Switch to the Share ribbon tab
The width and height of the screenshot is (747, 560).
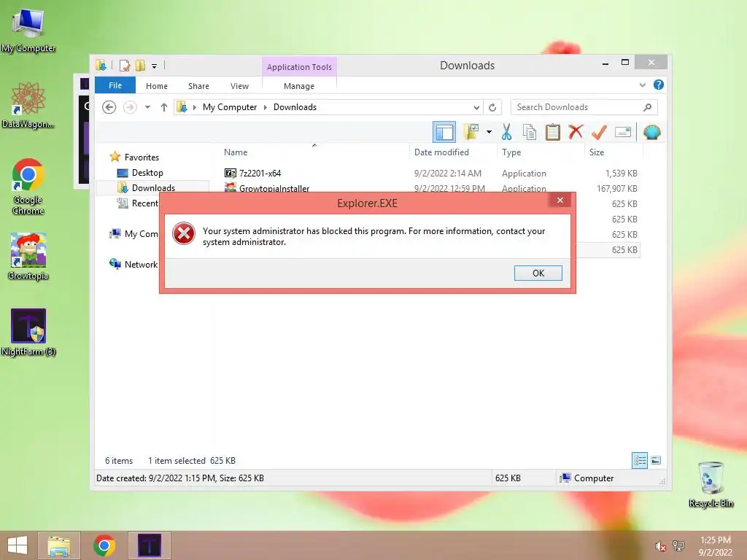click(198, 86)
